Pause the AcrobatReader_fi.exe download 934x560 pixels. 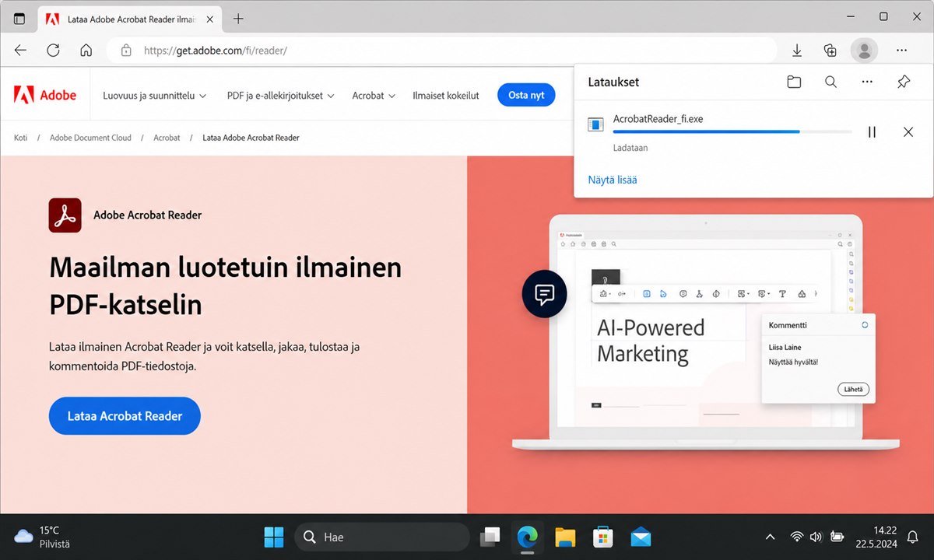click(872, 132)
